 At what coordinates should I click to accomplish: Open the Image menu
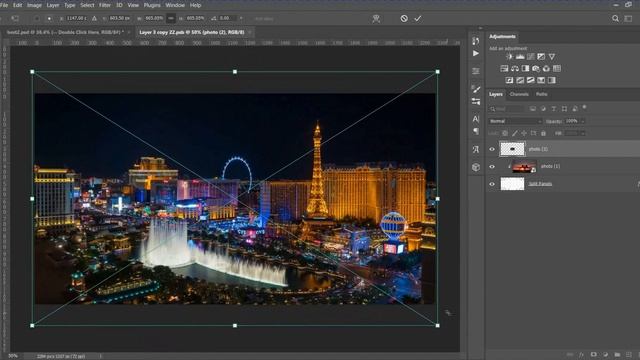tap(34, 5)
